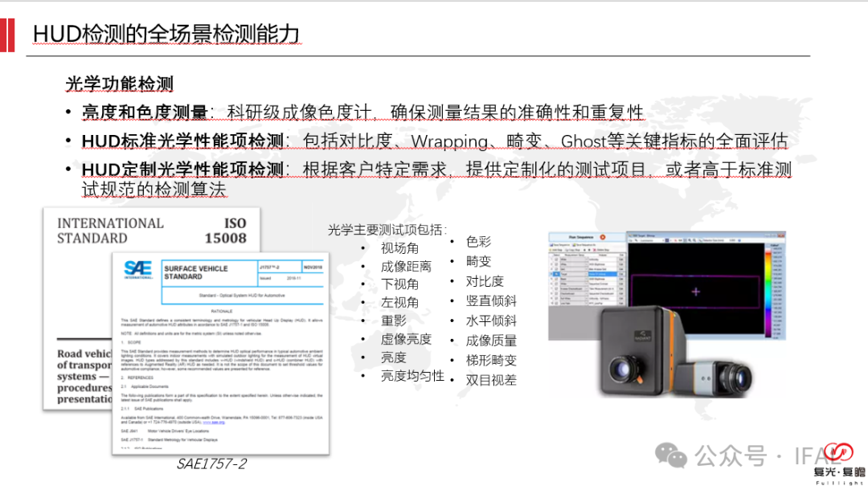Image resolution: width=868 pixels, height=490 pixels.
Task: Click the red bar beside the slide title
Action: [x=7, y=35]
